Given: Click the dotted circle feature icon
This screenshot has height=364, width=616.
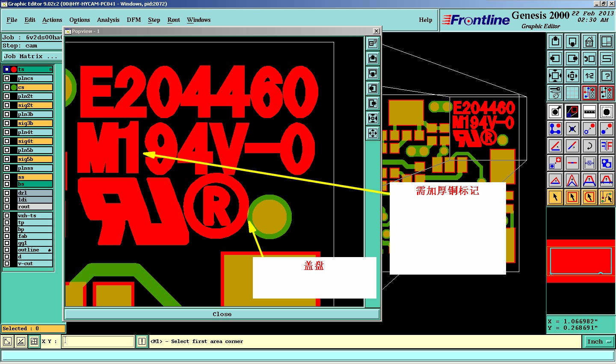Looking at the screenshot, I should coord(607,112).
